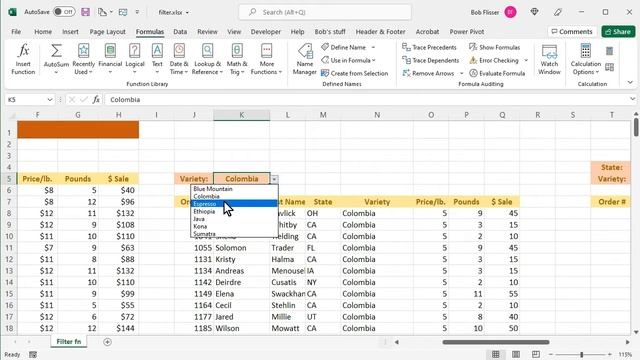Toggle the AutoSave switch
This screenshot has height=360, width=640.
tap(64, 12)
